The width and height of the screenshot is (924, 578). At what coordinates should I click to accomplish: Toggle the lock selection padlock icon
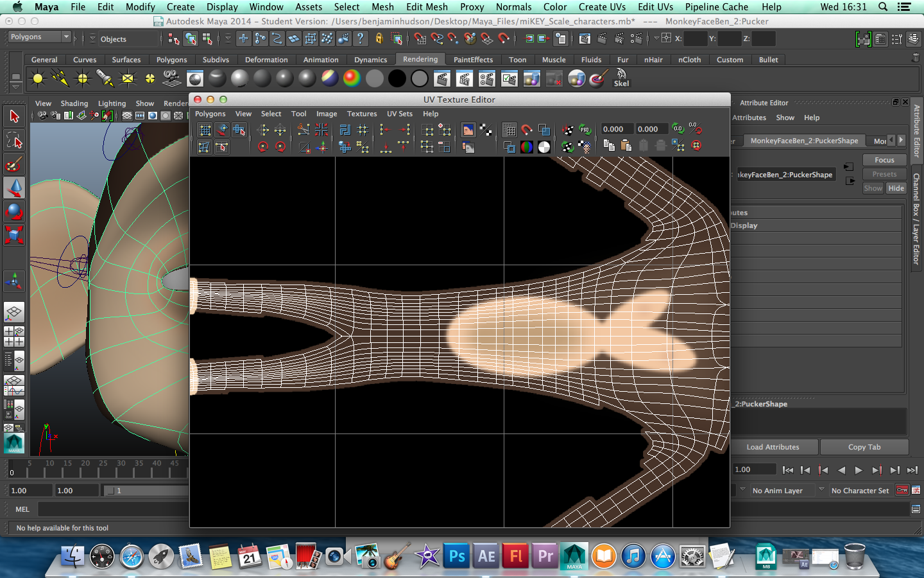pos(379,39)
